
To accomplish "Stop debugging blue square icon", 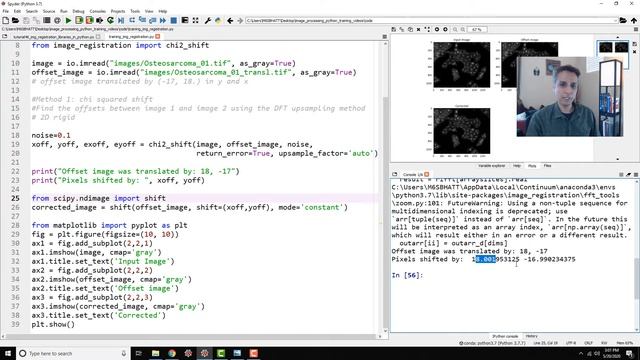I will coord(173,20).
